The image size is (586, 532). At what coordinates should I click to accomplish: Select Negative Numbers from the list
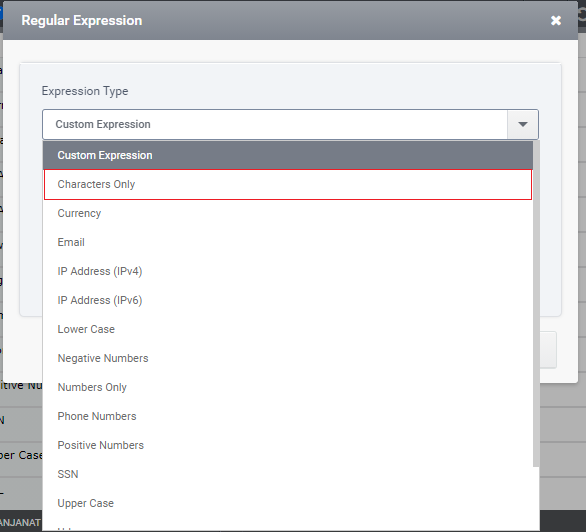[x=288, y=358]
